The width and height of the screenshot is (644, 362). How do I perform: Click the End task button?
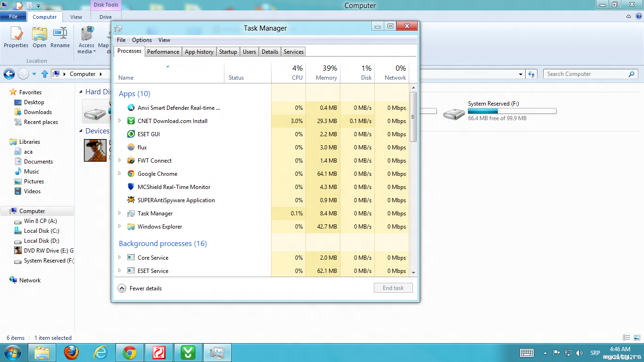click(393, 288)
